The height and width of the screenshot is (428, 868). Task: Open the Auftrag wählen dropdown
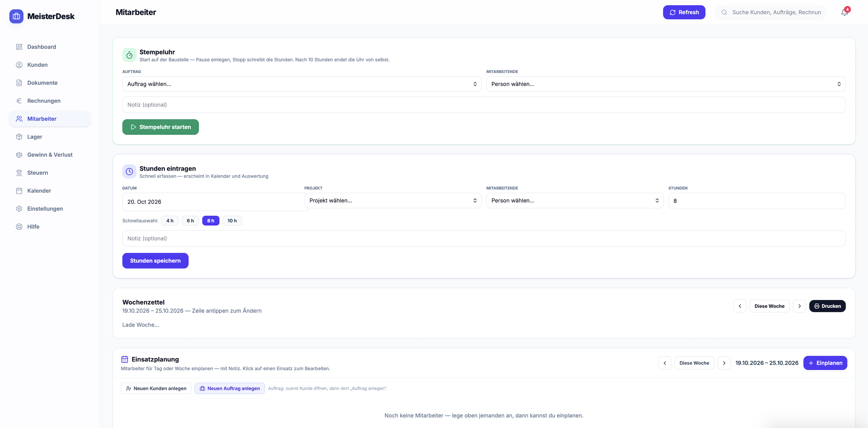[302, 84]
